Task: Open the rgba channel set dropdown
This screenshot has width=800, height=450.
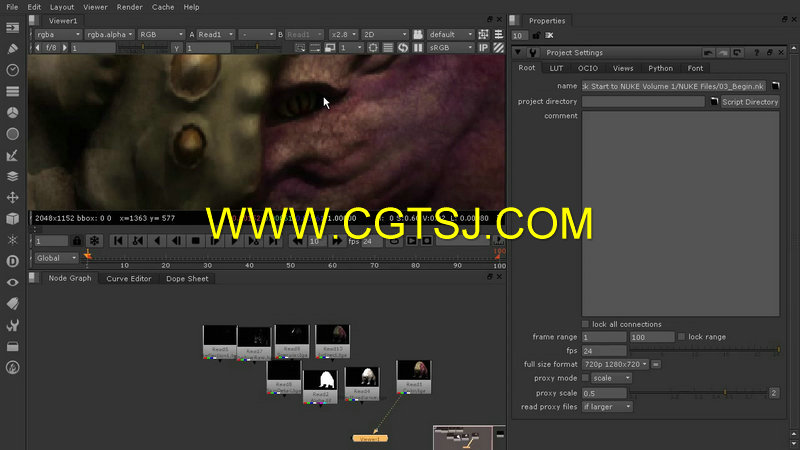Action: tap(58, 34)
